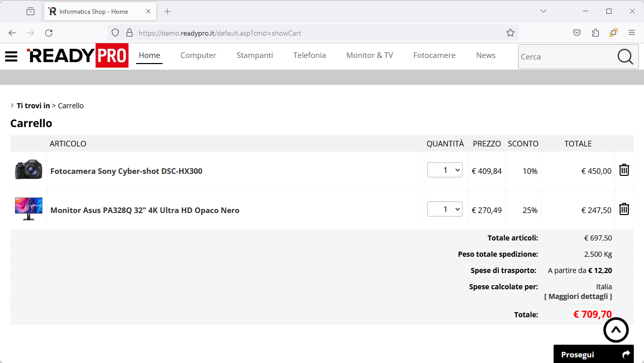Click the € 247,50 total cell
Viewport: 644px width, 363px height.
[596, 210]
